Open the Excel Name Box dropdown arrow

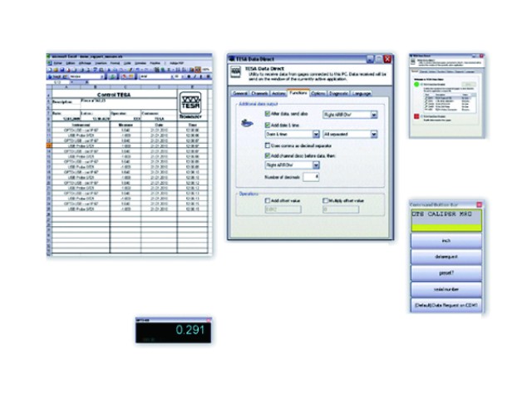(72, 82)
